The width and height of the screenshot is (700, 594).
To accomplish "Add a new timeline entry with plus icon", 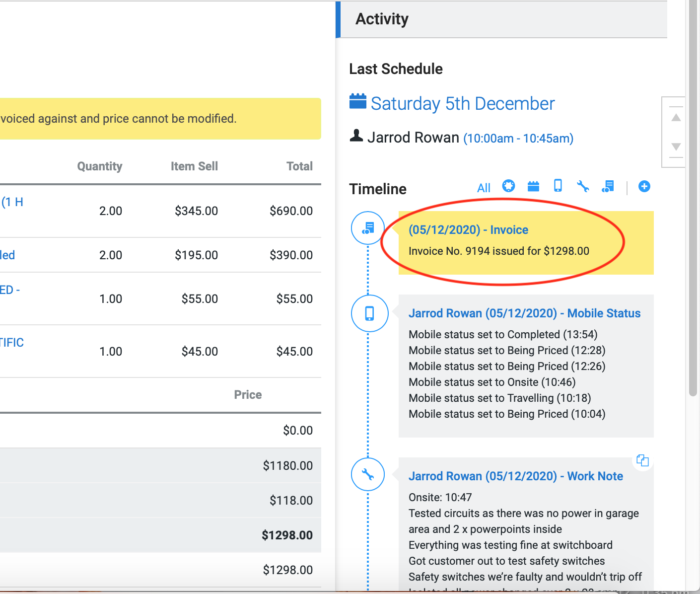I will pos(644,186).
